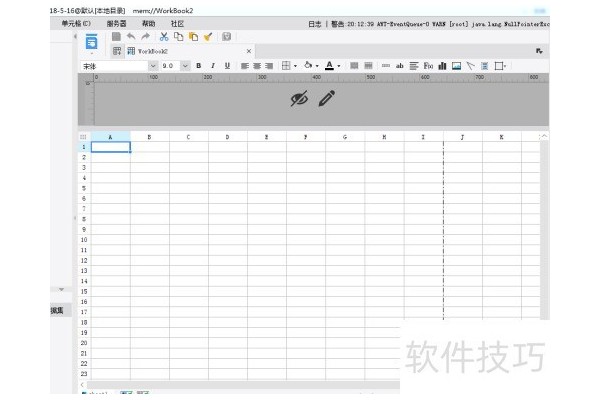Screen dimensions: 600x400
Task: Toggle parameter pane visibility with the crossed-eye icon
Action: point(299,99)
